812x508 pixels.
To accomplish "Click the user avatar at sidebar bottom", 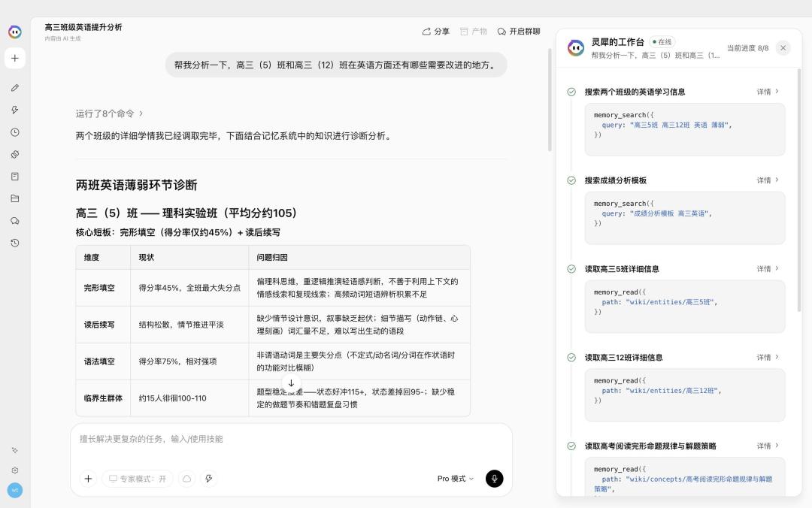I will click(x=15, y=490).
